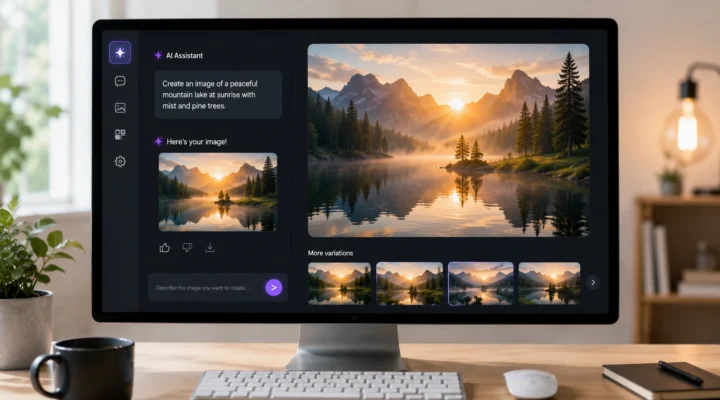Open the grid apps icon in sidebar
The width and height of the screenshot is (720, 400).
[120, 135]
